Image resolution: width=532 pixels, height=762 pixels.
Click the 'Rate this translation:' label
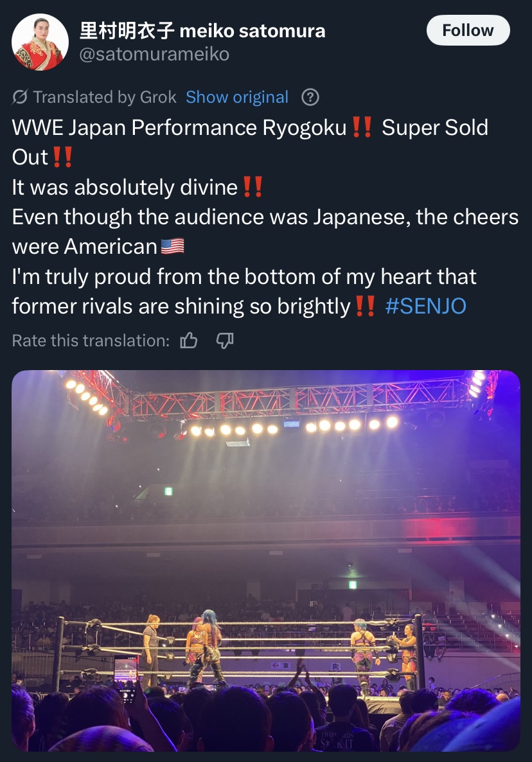tap(91, 341)
